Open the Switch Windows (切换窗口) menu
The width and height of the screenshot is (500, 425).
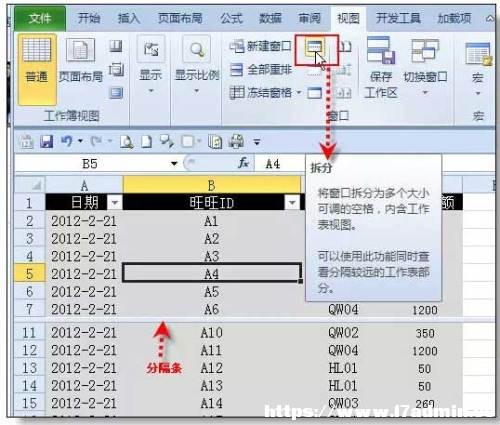(x=425, y=67)
